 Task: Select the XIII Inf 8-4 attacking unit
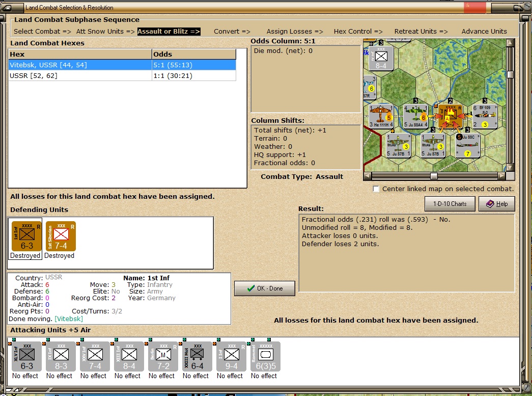click(129, 357)
